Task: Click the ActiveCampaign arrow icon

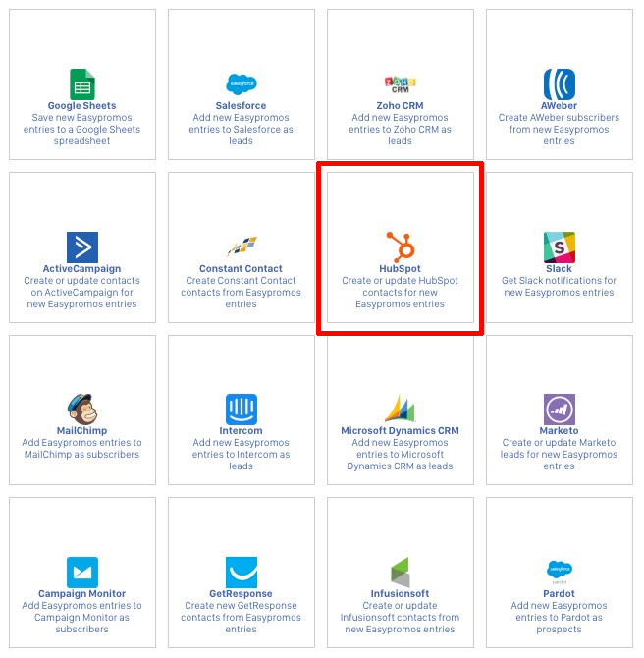Action: click(82, 247)
